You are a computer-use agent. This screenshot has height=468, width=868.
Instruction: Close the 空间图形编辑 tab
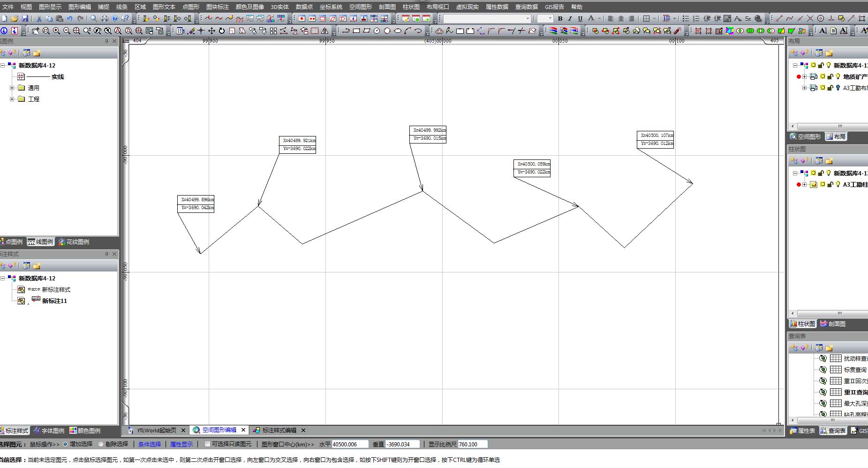tap(243, 430)
